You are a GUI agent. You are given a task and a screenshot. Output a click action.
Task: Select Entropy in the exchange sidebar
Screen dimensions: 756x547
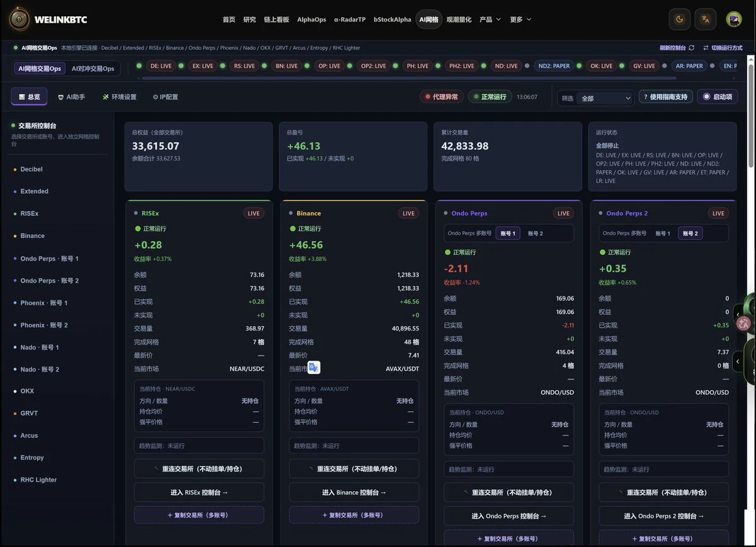[x=31, y=458]
